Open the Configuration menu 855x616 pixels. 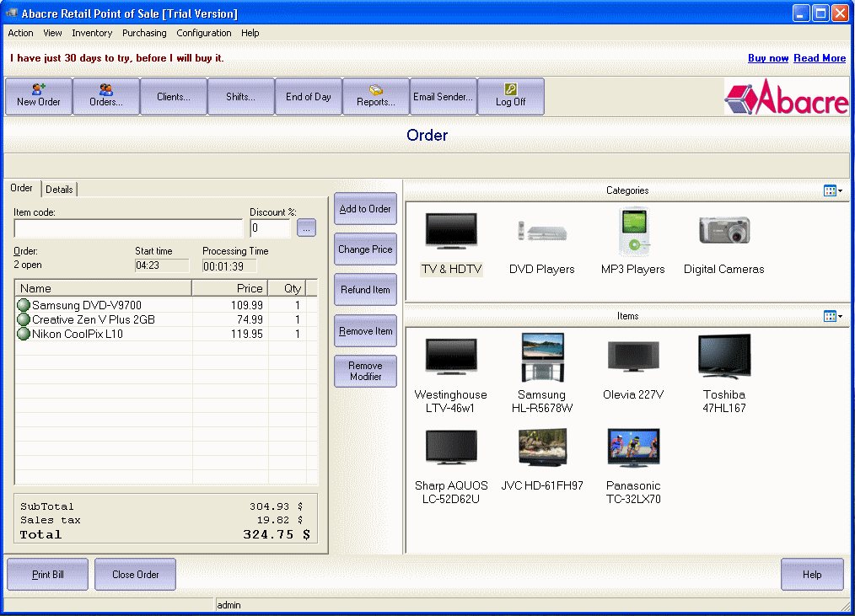[x=204, y=33]
